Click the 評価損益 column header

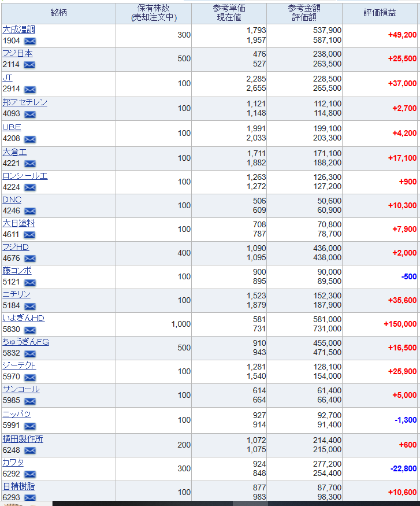380,13
